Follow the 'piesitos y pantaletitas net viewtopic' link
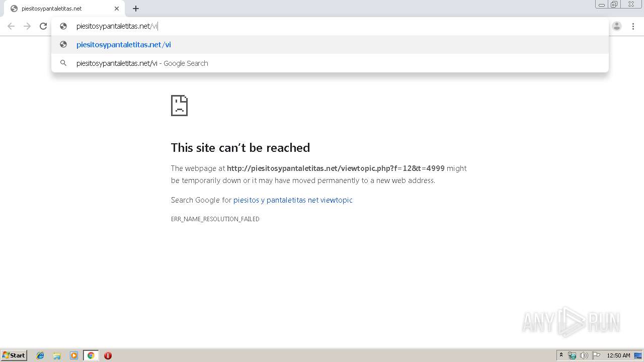Image resolution: width=644 pixels, height=362 pixels. coord(293,200)
